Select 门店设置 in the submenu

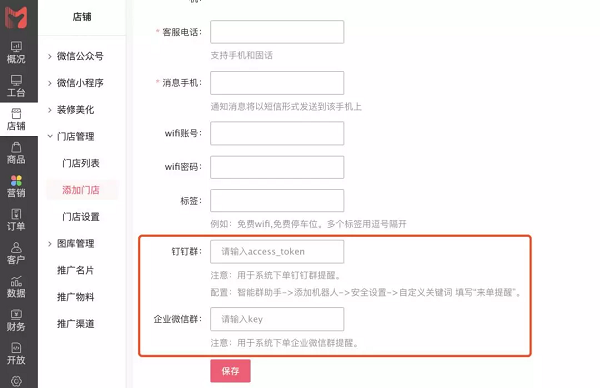coord(81,217)
